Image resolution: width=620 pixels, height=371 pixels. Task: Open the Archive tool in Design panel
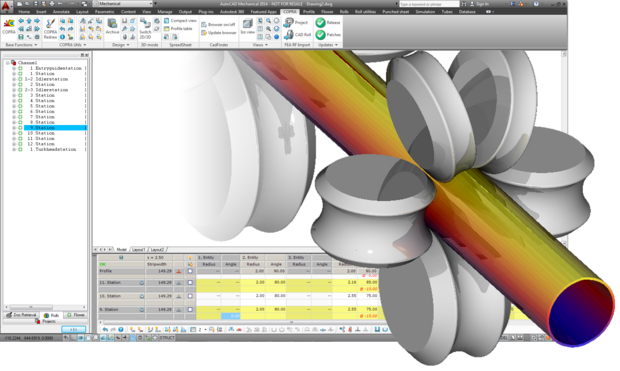pos(112,23)
